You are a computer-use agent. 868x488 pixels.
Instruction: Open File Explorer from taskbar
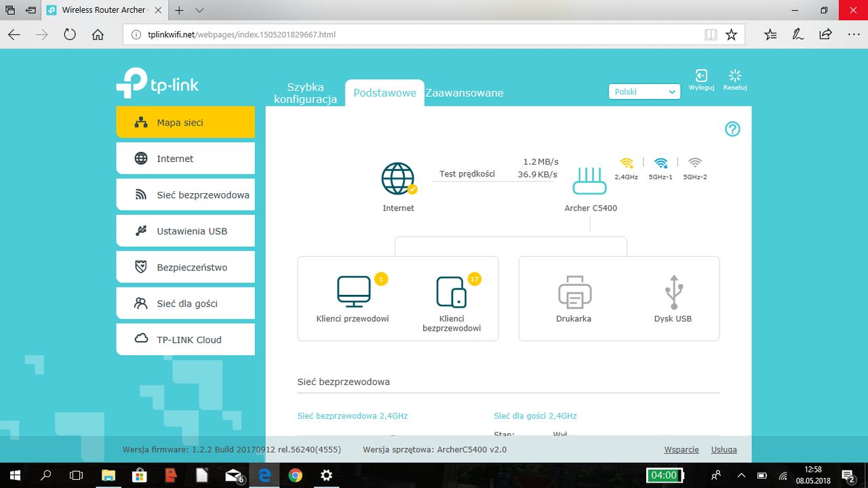(108, 475)
